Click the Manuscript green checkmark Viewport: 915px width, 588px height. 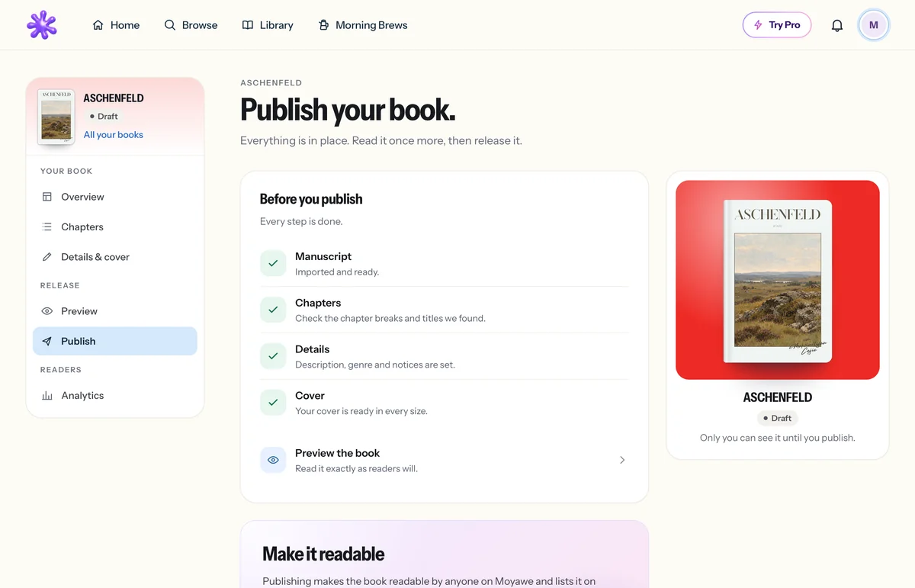[x=273, y=263]
